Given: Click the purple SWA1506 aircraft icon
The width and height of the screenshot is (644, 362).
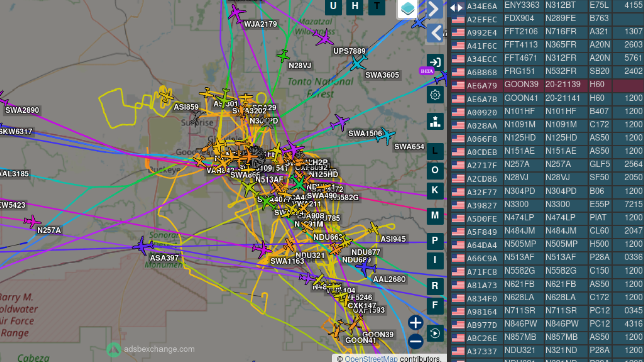Looking at the screenshot, I should 340,122.
